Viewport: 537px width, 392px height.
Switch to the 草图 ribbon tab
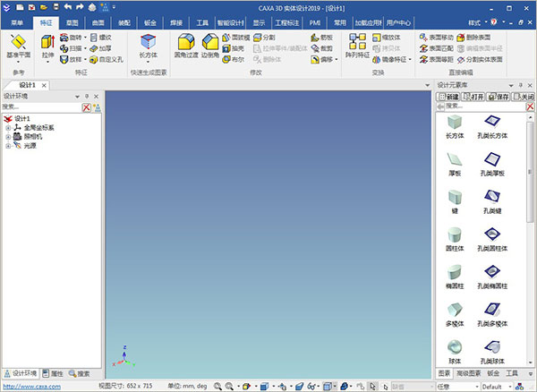[72, 22]
